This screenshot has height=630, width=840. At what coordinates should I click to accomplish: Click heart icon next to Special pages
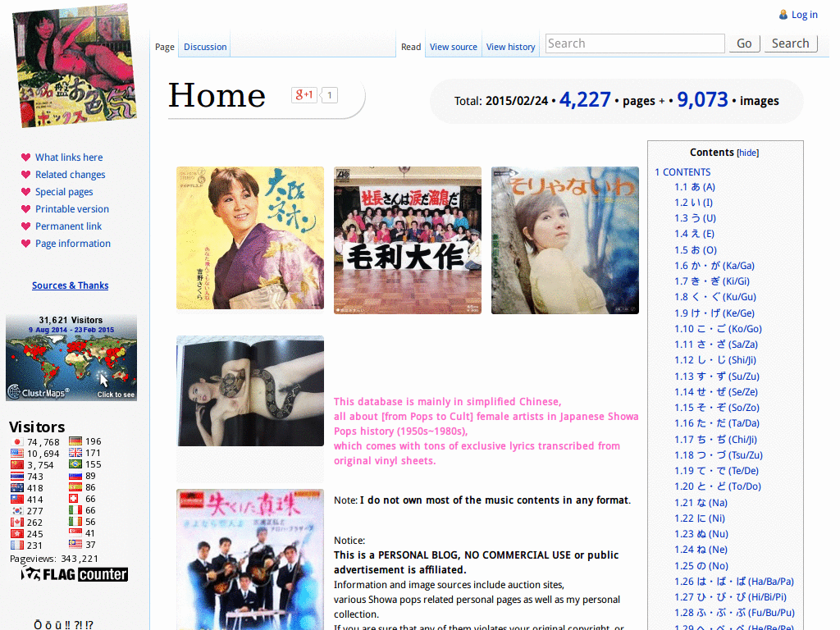25,192
